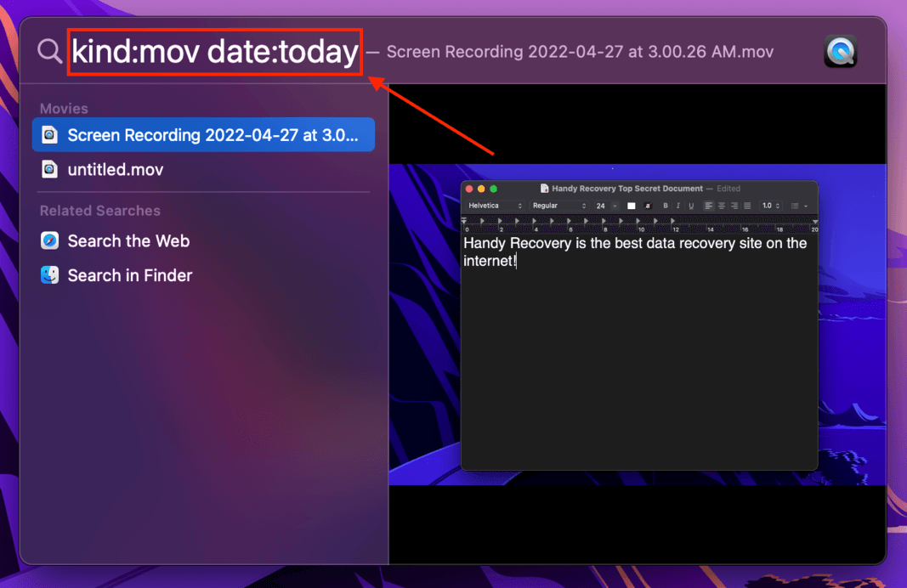Select the untitled.mov result

204,169
